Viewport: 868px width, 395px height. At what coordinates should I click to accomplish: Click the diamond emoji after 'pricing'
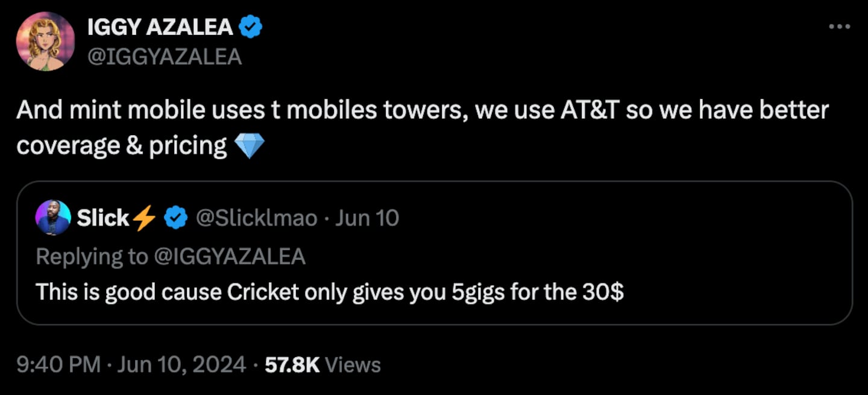[248, 146]
